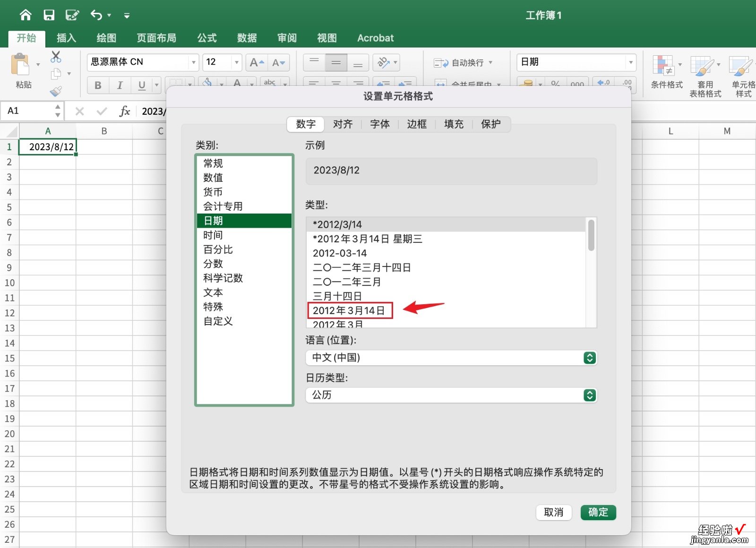756x548 pixels.
Task: Open the Acrobat ribbon tab
Action: (x=375, y=38)
